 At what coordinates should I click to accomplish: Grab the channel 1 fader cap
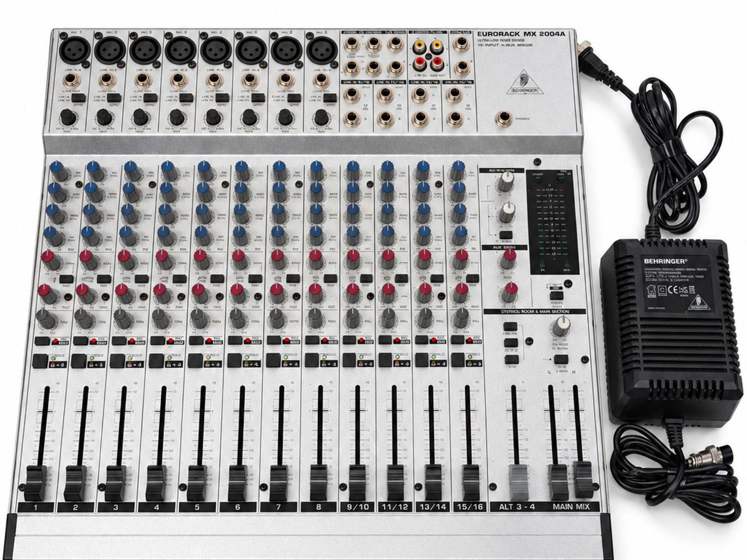pos(36,483)
